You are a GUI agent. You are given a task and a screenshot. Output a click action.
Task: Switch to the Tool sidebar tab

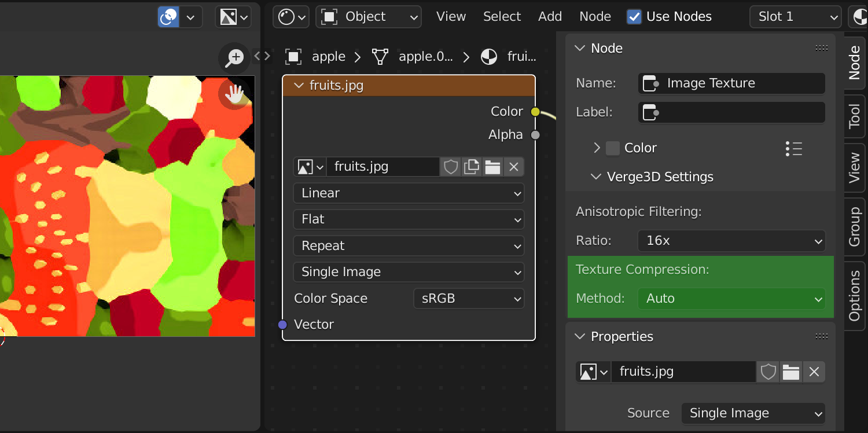[855, 116]
